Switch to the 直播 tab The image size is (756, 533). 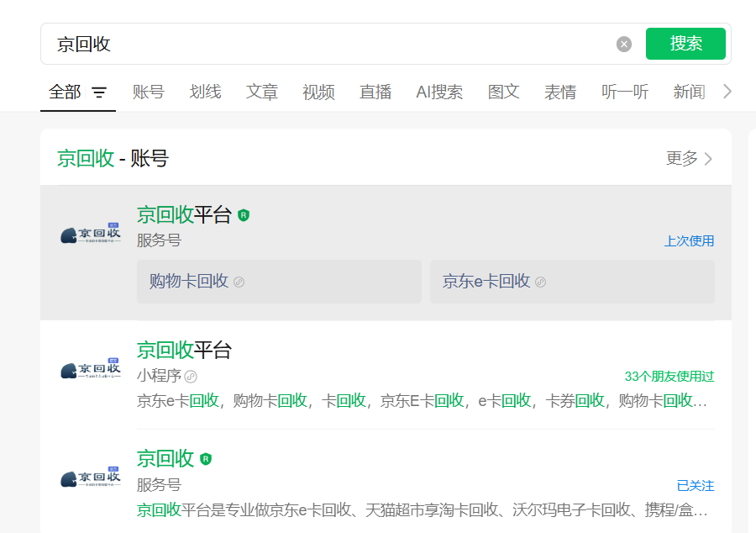tap(375, 92)
